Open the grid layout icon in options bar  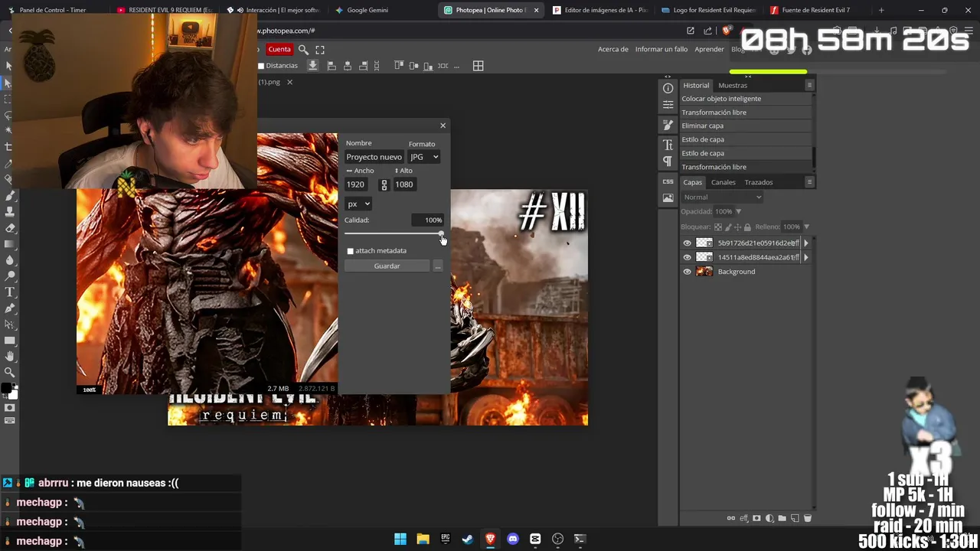coord(478,66)
